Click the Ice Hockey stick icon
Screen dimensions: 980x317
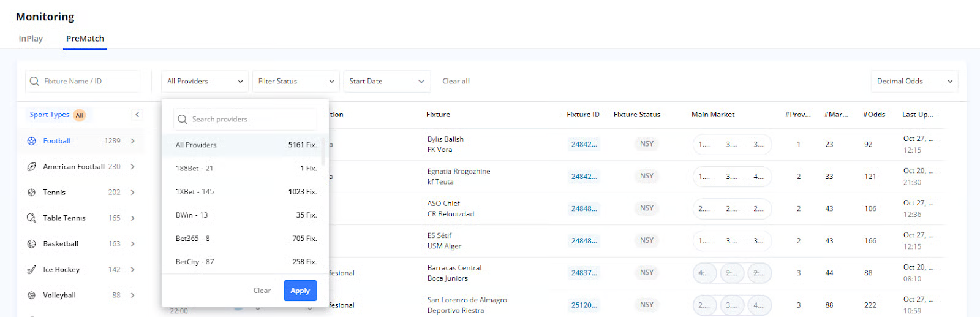[x=32, y=270]
